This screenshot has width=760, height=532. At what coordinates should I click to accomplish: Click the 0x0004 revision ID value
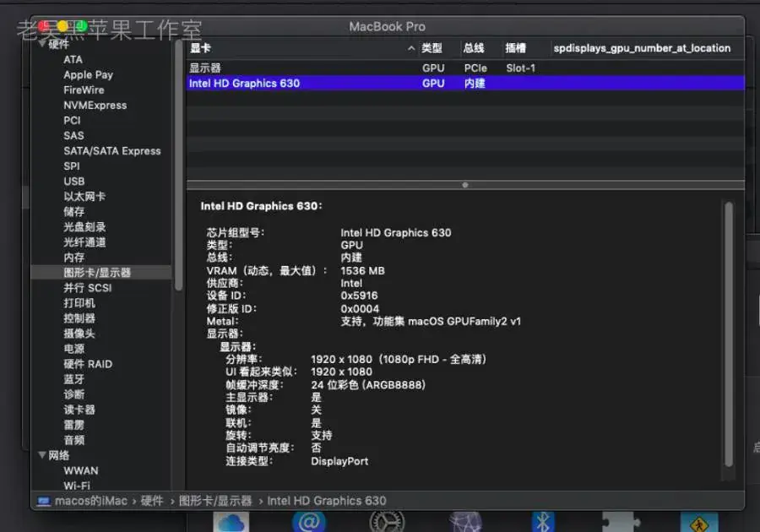[x=360, y=308]
